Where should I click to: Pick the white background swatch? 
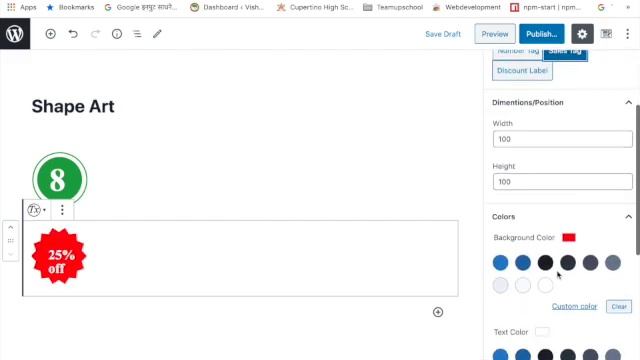(545, 285)
